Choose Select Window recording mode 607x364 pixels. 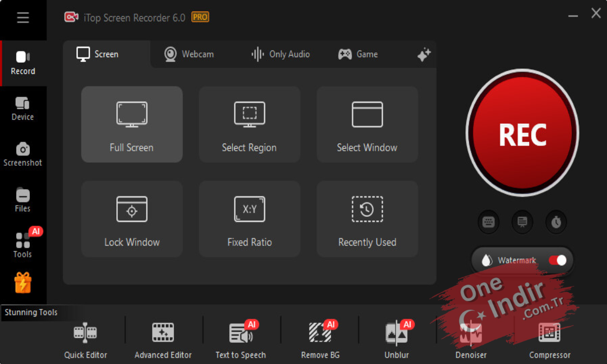point(367,124)
